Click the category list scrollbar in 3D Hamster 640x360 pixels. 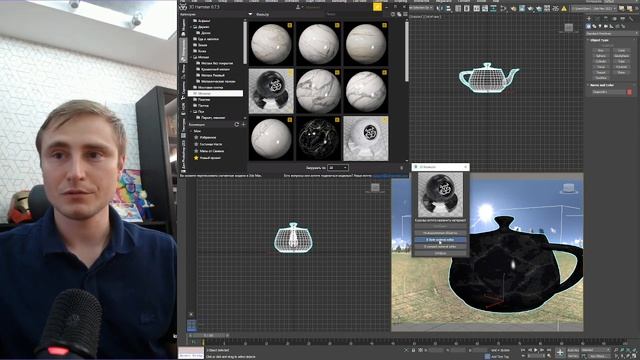tap(245, 42)
